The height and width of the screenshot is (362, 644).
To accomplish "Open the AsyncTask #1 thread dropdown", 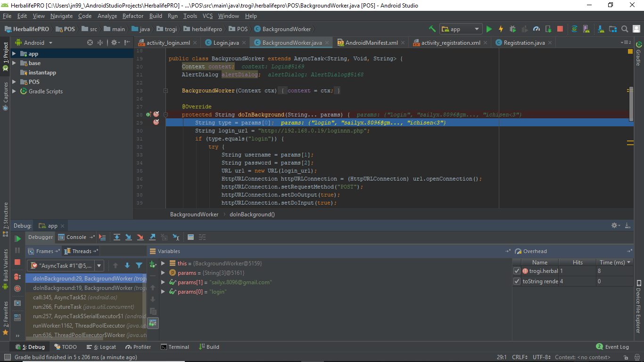I will (x=65, y=265).
